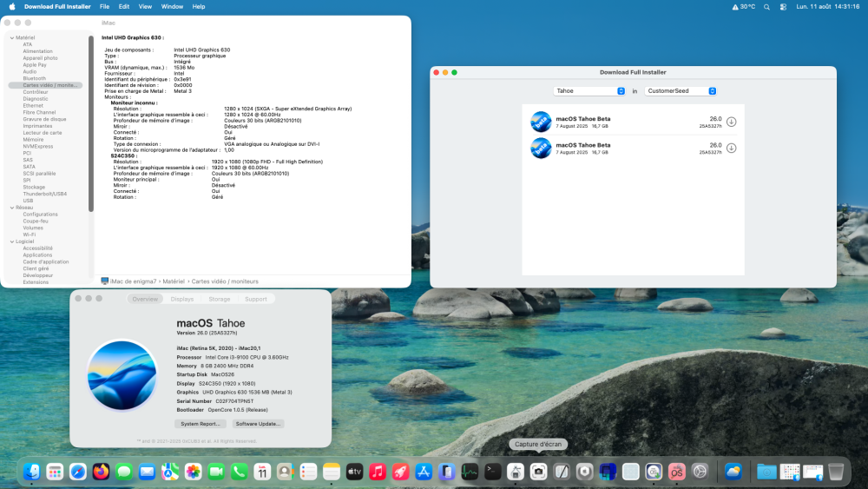
Task: Open Firefox in the Dock
Action: [x=101, y=472]
